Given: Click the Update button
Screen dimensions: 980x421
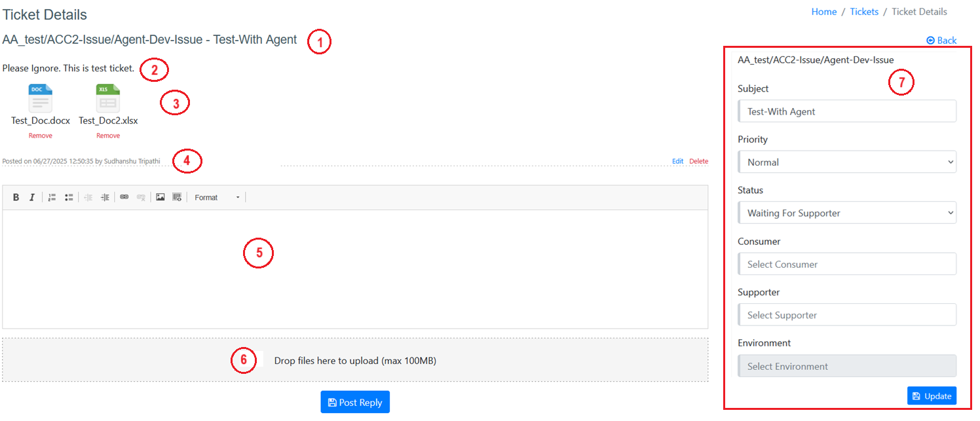Looking at the screenshot, I should 932,396.
